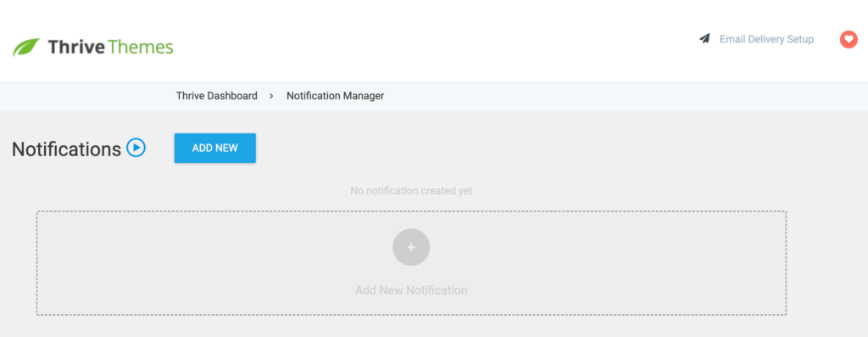Click the word Themes in logo
Screen dimensions: 868x337
pos(141,48)
